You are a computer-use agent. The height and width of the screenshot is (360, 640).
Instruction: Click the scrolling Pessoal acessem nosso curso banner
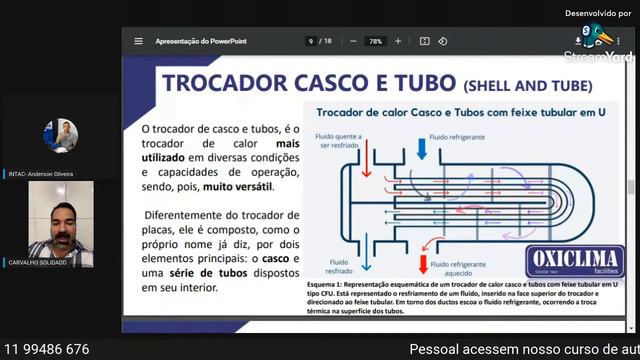[524, 349]
